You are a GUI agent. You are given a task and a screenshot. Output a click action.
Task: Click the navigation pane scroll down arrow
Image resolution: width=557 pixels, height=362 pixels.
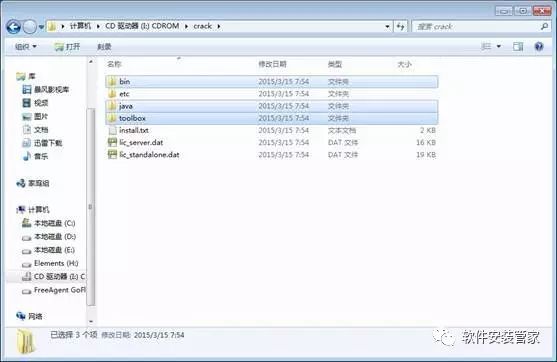91,321
